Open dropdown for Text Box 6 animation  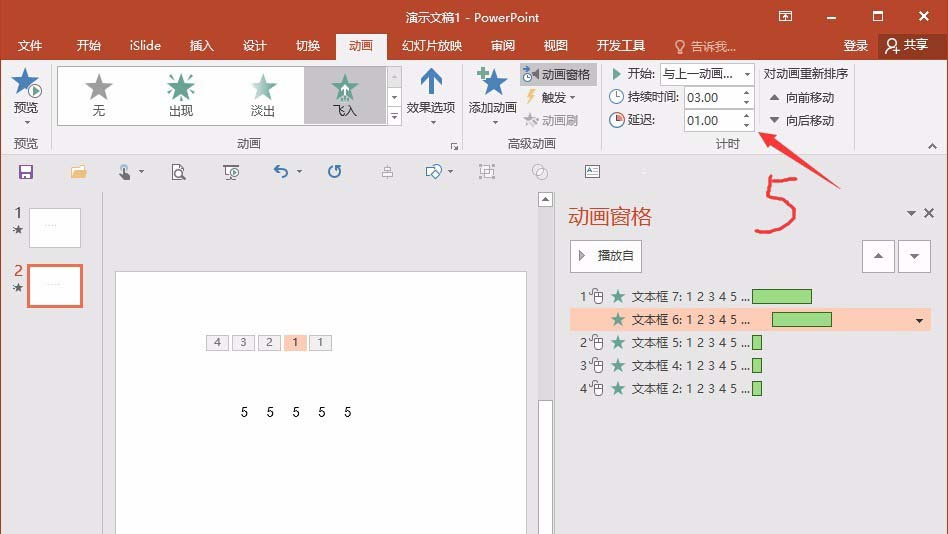coord(919,320)
